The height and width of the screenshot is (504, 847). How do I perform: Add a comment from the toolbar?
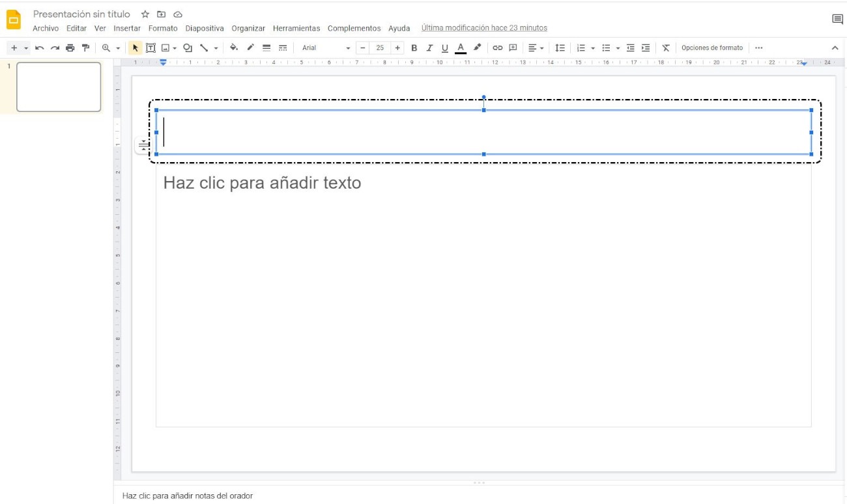click(513, 48)
